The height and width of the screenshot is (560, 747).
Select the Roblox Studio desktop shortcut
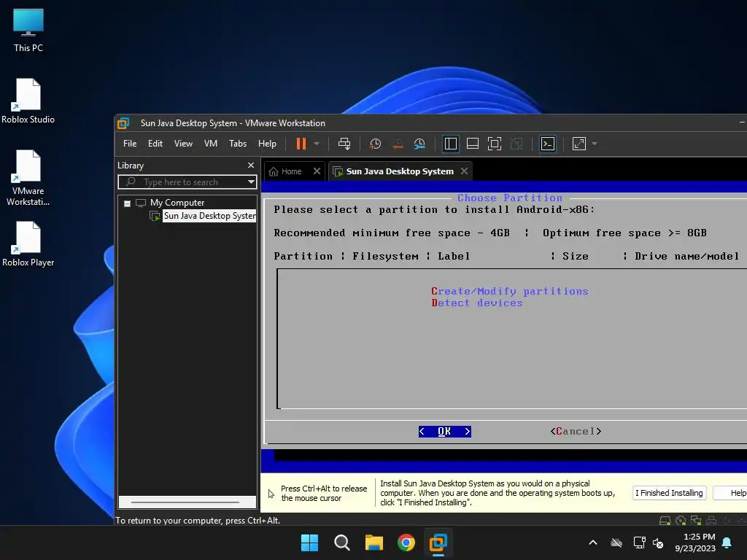coord(28,101)
